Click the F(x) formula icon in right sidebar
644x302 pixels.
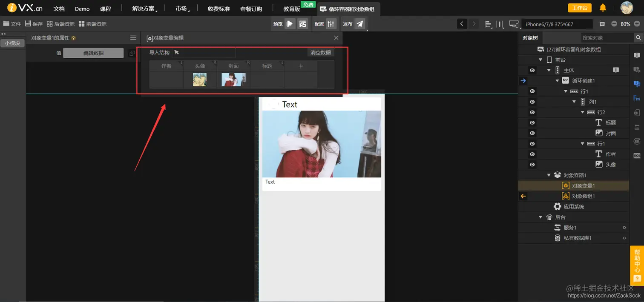(x=637, y=98)
